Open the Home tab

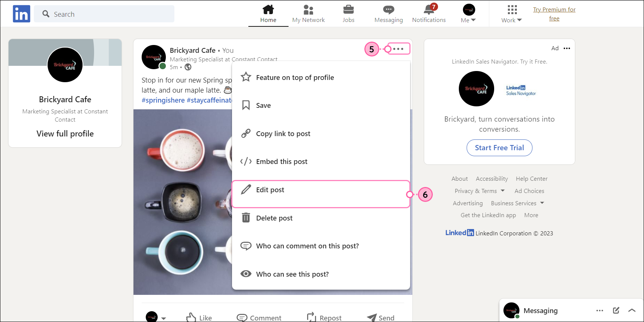pos(268,14)
